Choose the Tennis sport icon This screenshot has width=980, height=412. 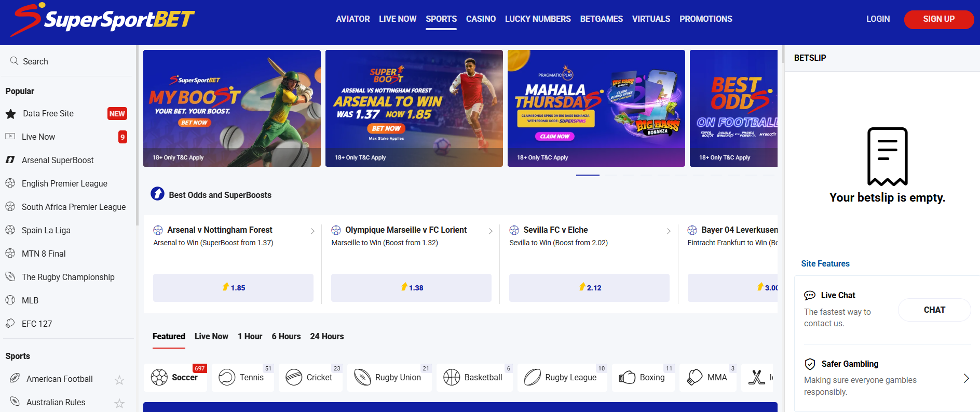[x=227, y=377]
